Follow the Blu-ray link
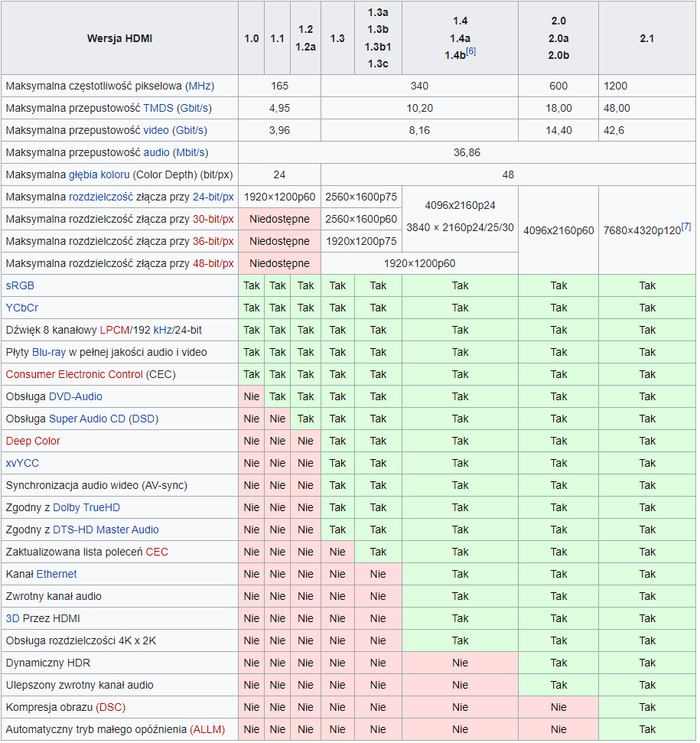The width and height of the screenshot is (700, 743). tap(49, 353)
